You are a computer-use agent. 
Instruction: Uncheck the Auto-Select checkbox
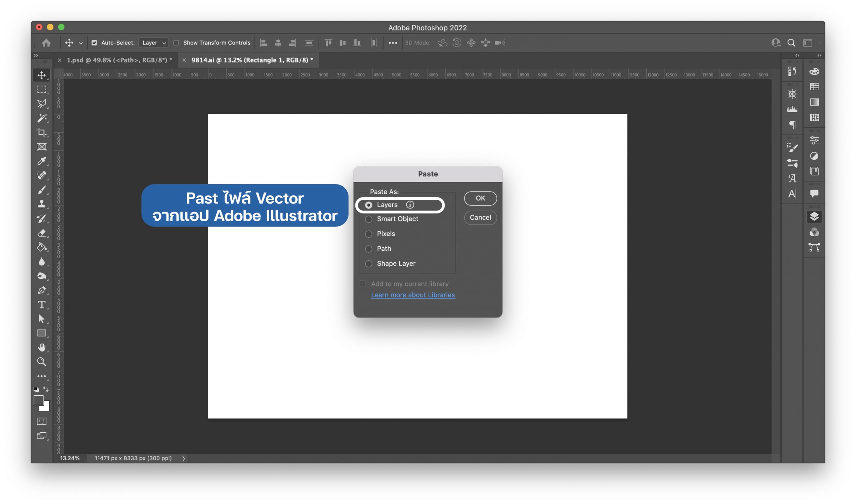(x=94, y=43)
